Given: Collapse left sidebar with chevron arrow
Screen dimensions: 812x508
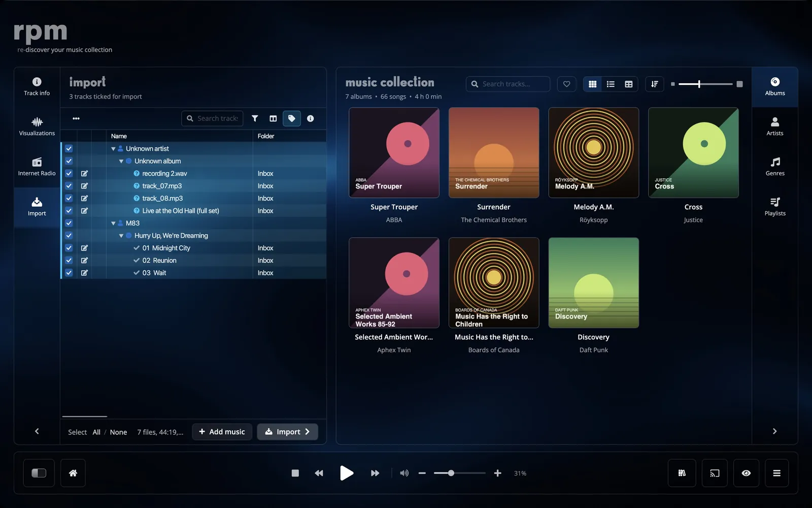Looking at the screenshot, I should point(37,431).
